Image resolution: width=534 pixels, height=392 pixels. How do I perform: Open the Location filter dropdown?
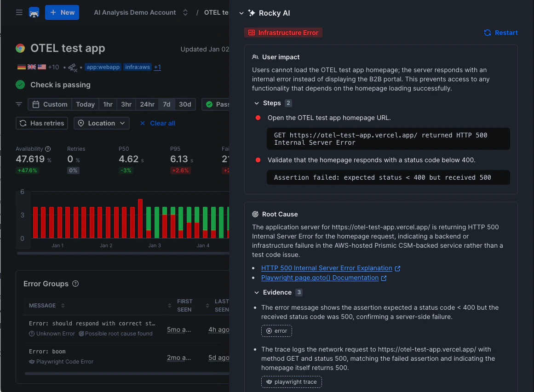click(101, 123)
